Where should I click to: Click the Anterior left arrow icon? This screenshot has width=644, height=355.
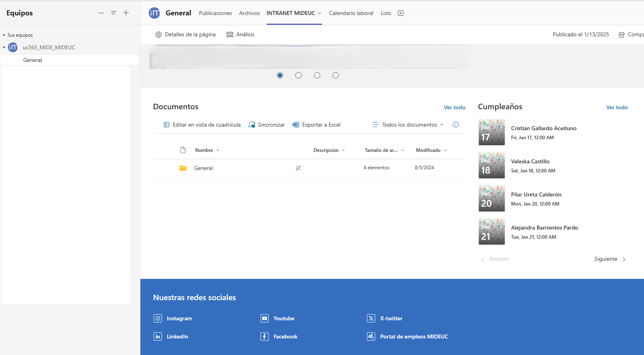[x=483, y=259]
